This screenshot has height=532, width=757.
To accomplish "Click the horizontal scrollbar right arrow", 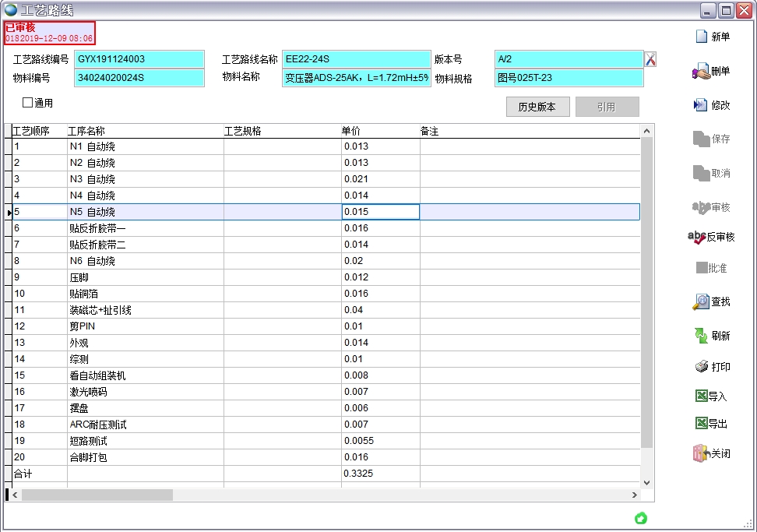I will (x=633, y=495).
